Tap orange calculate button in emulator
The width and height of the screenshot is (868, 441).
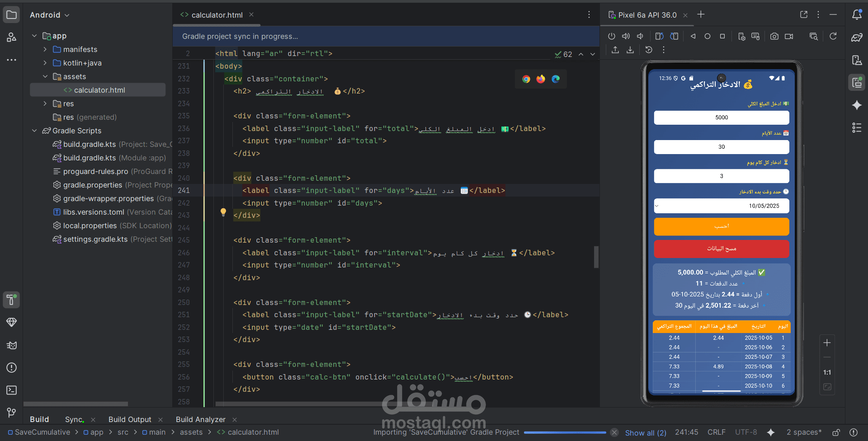(x=722, y=226)
